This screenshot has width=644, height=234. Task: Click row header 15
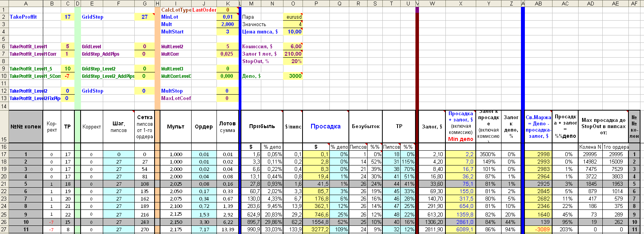click(x=4, y=127)
